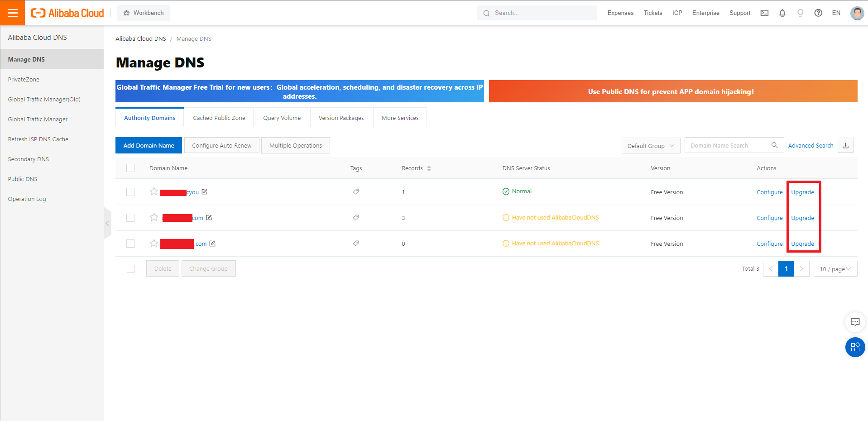868x421 pixels.
Task: Select the More Services tab
Action: click(400, 118)
